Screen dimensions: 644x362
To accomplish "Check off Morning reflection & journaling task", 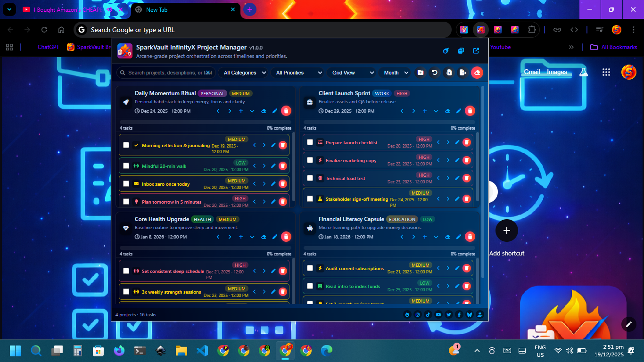I will pos(126,145).
